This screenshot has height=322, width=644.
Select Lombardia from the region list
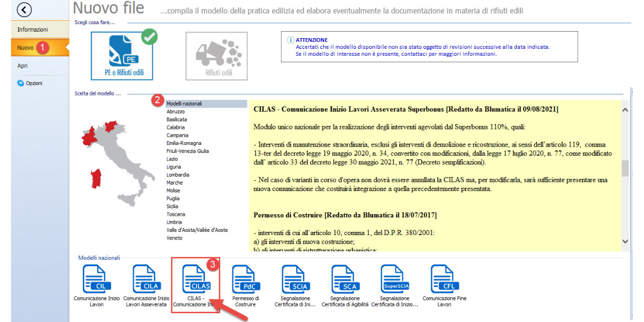coord(178,175)
